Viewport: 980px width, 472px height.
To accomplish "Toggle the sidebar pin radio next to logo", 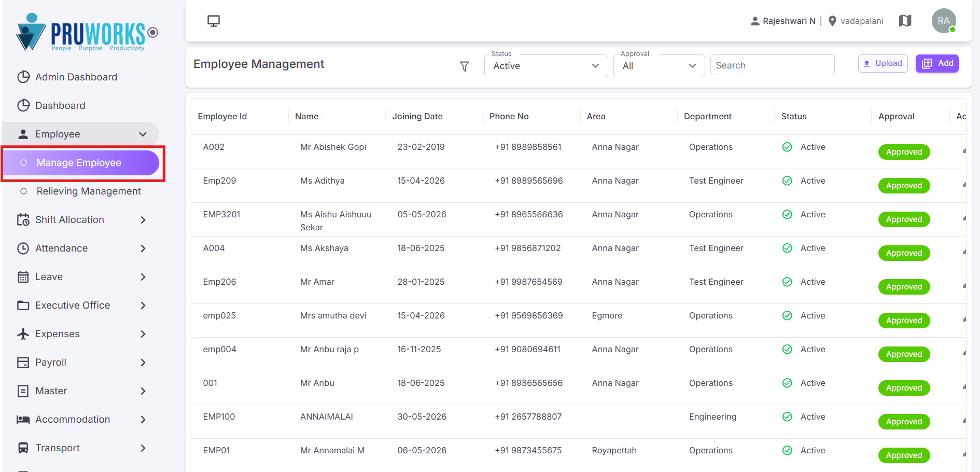I will tap(153, 32).
